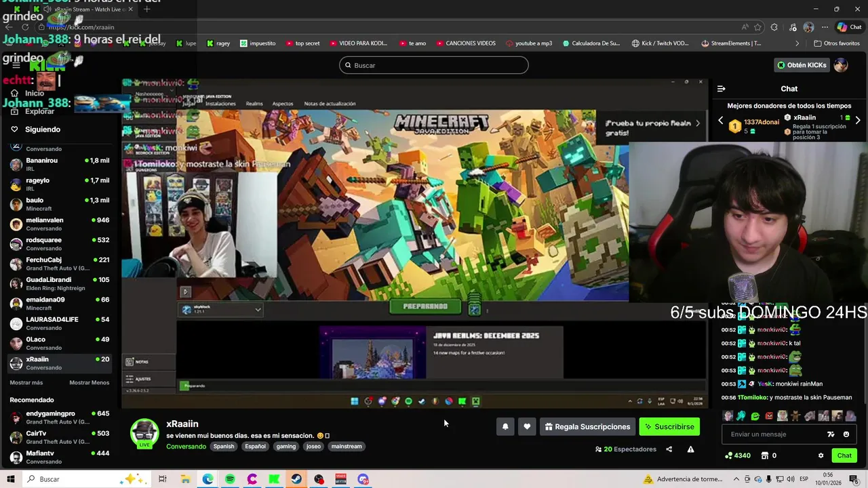
Task: Click the 4340 channel points icon
Action: (728, 455)
